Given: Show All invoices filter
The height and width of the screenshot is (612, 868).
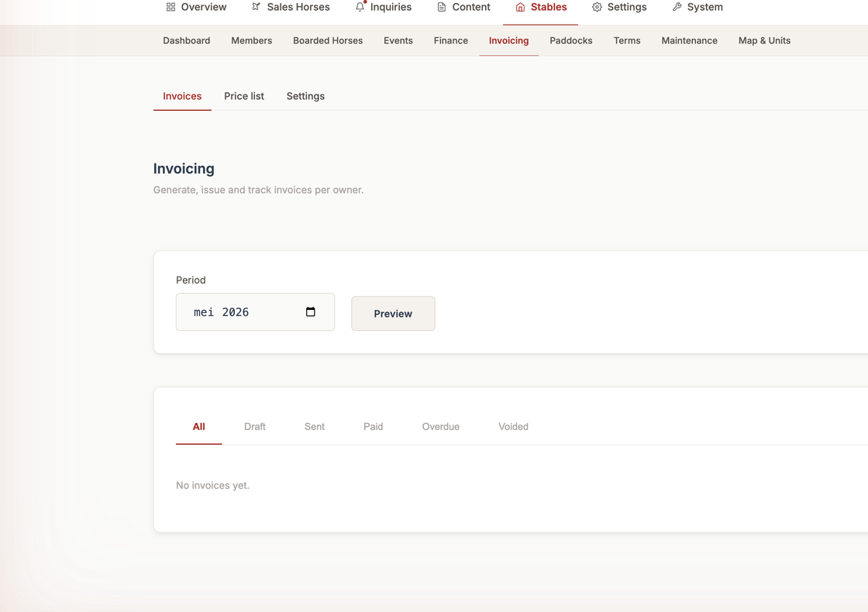Looking at the screenshot, I should pos(198,427).
